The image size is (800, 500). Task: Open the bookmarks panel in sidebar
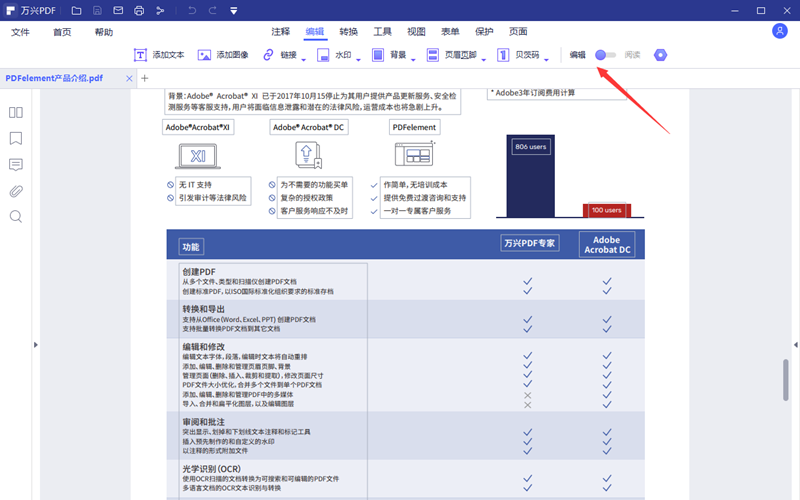click(x=16, y=138)
